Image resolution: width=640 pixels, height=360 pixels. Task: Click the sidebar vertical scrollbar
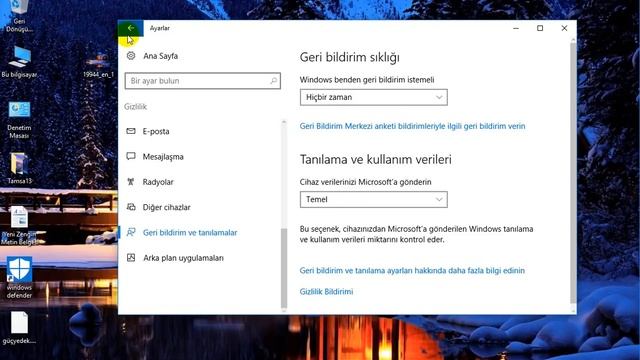point(284,267)
